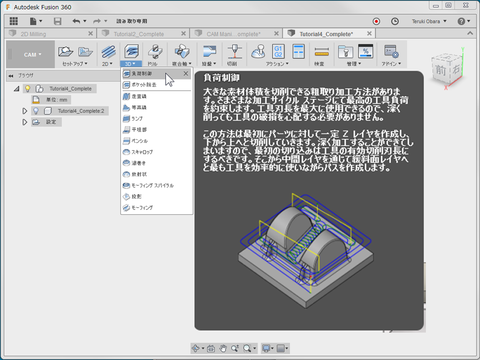Toggle lightbulb visibility of Tutorial4_Complete root

[28, 89]
